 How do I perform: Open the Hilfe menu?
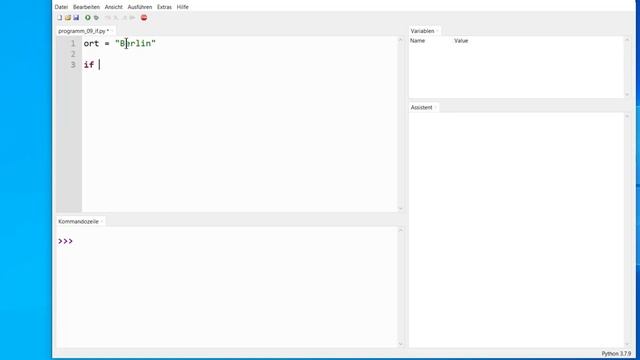click(x=182, y=7)
